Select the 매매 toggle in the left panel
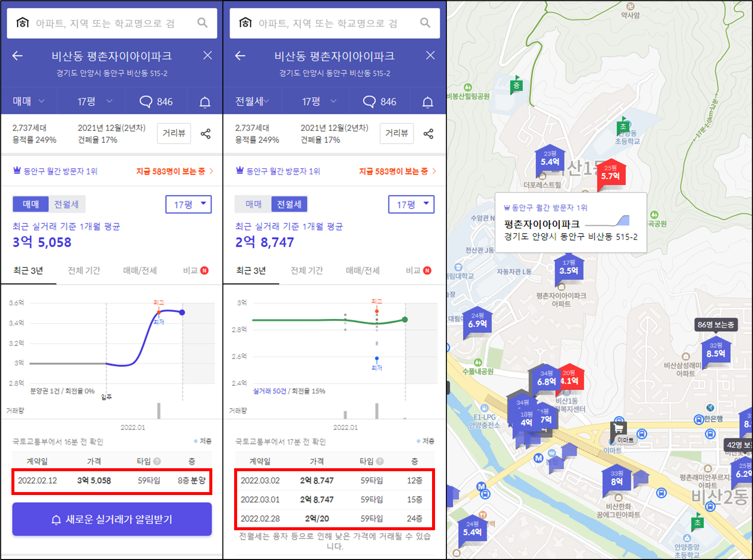 point(31,204)
